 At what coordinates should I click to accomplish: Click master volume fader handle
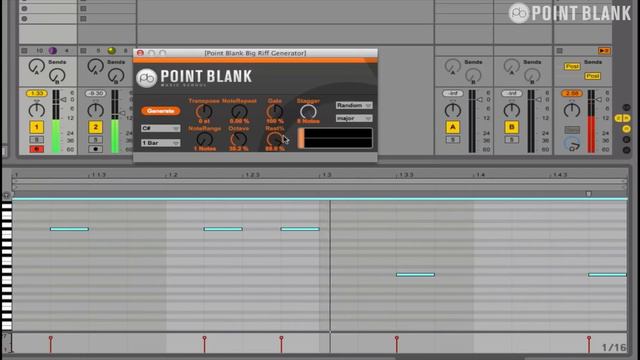(x=598, y=100)
